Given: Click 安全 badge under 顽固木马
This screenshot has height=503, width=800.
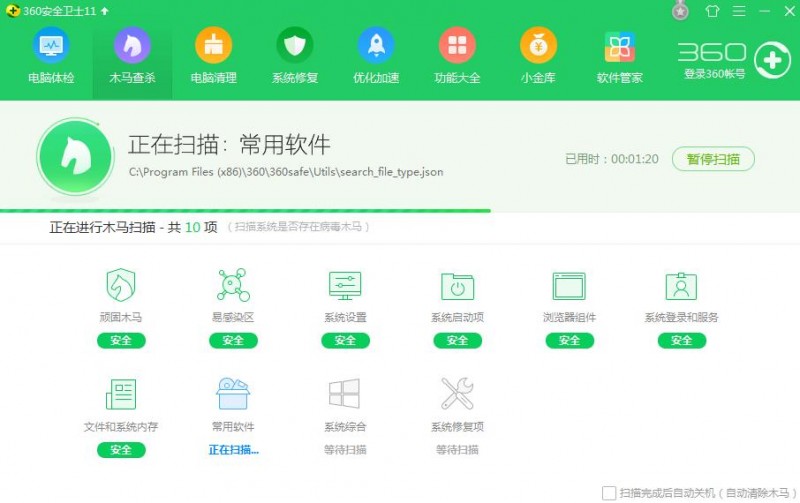Looking at the screenshot, I should click(x=121, y=340).
